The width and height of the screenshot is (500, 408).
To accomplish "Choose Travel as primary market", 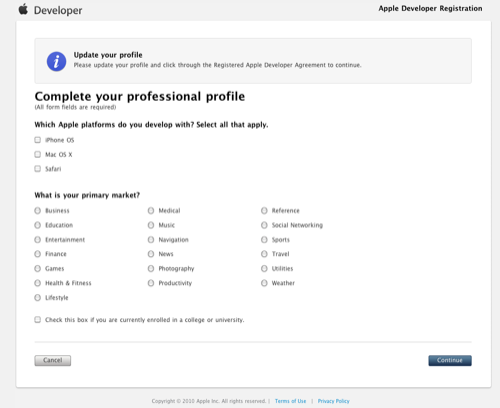I will click(x=264, y=254).
